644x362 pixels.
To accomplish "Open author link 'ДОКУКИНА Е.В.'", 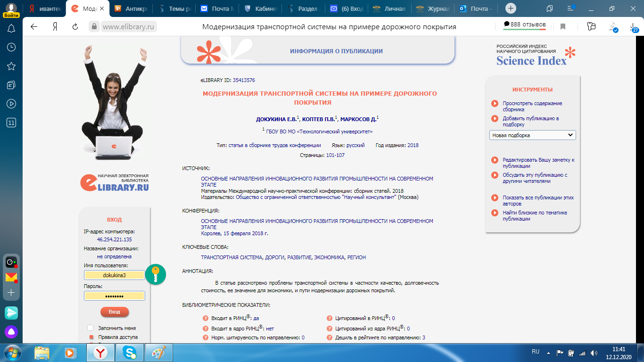I will [276, 120].
